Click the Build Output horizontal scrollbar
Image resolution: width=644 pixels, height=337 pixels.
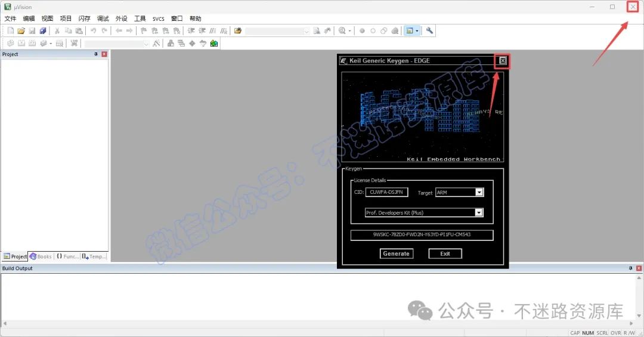317,324
